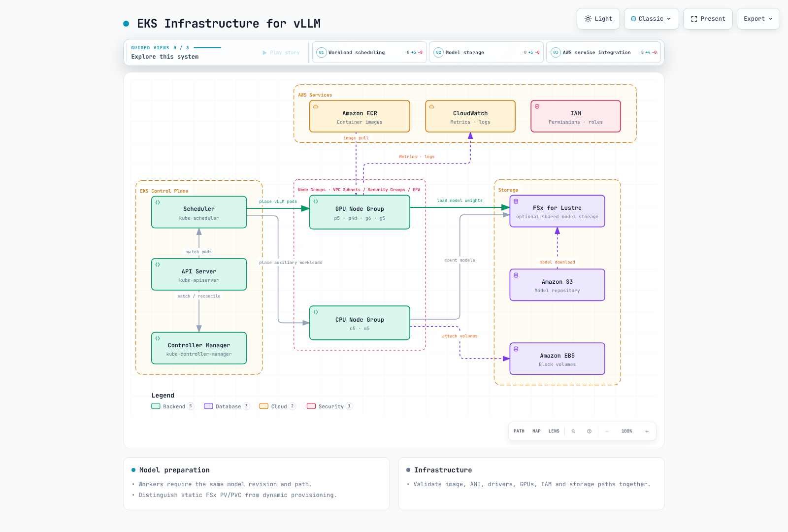Screen dimensions: 788x532
Task: Select the Amazon S3 node
Action: pyautogui.click(x=557, y=285)
